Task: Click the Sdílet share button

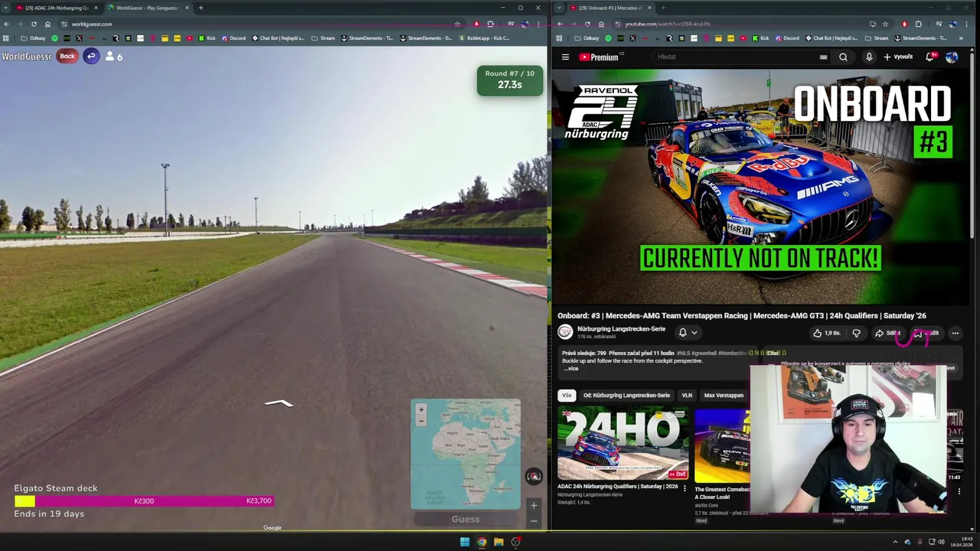Action: [x=887, y=333]
